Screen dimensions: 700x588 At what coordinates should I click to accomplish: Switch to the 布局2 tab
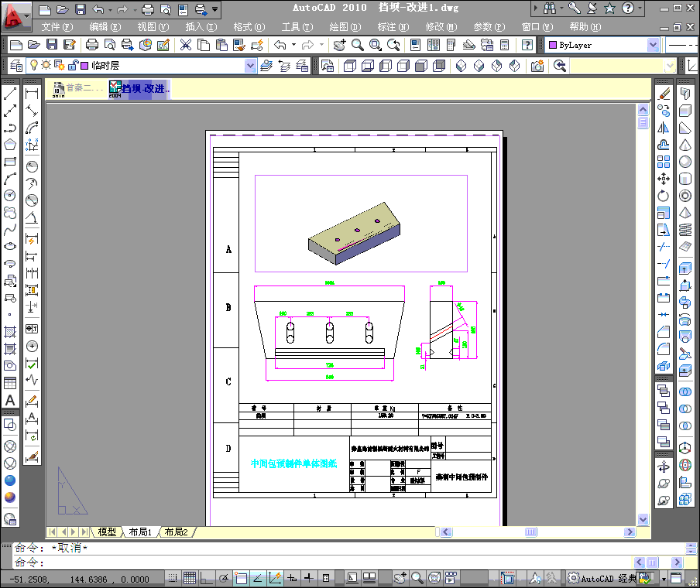coord(176,532)
